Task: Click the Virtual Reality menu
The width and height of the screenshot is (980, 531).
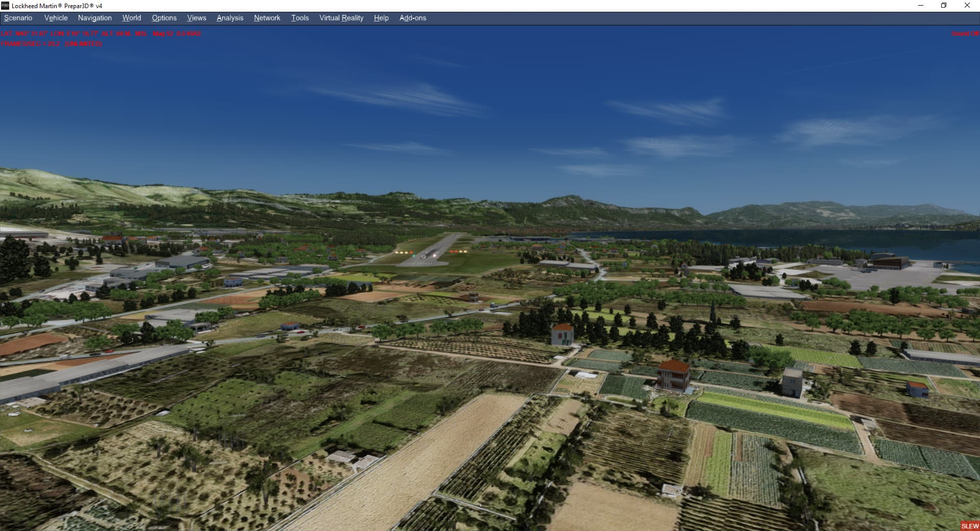Action: click(x=341, y=18)
